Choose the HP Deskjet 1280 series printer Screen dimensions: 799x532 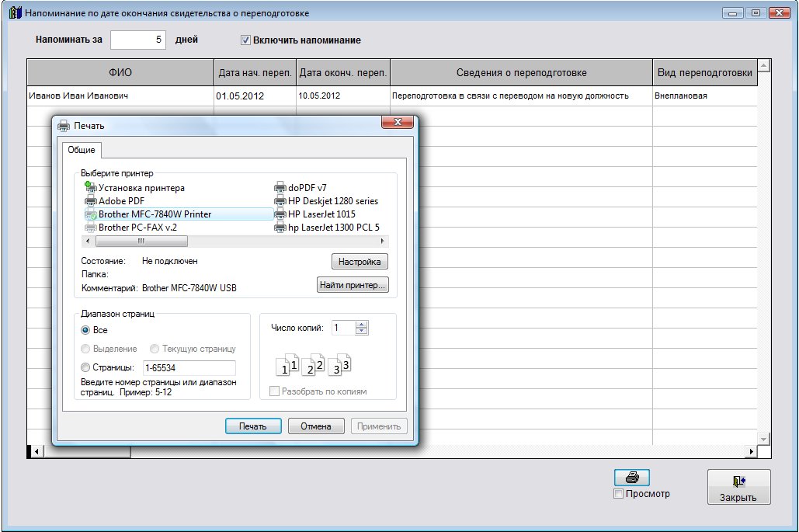pos(327,201)
